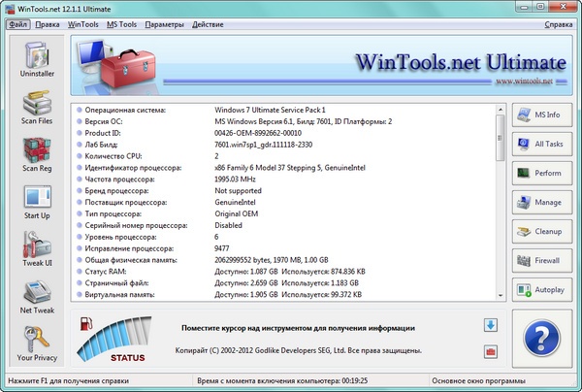
Task: Open the Параметры menu
Action: pyautogui.click(x=165, y=23)
